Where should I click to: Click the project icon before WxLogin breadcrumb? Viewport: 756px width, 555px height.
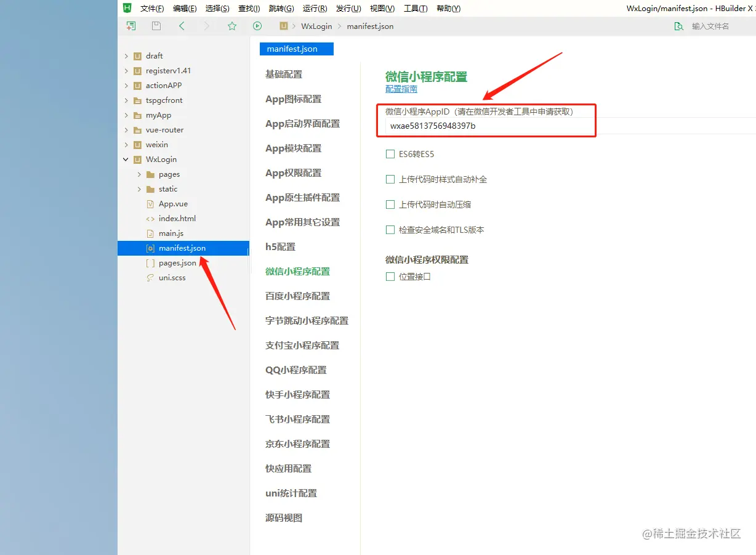point(284,26)
